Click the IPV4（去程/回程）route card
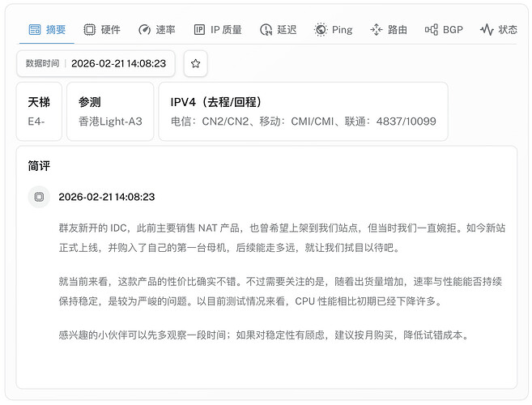The image size is (532, 405). tap(304, 111)
